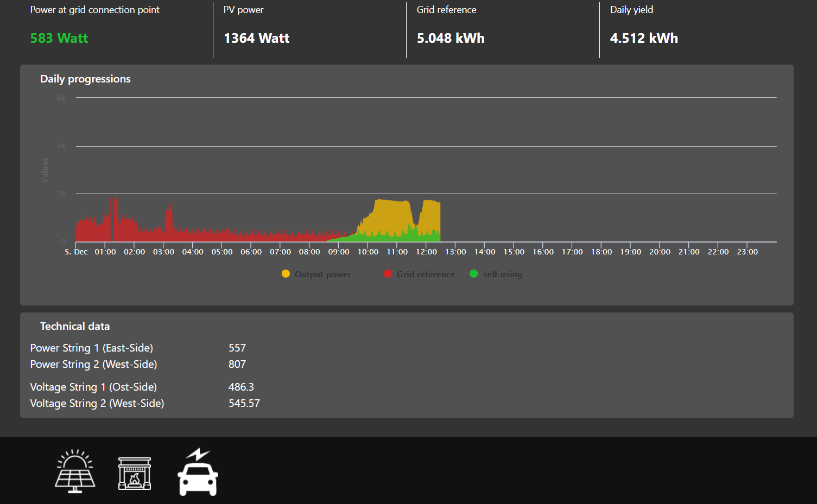Toggle the self using series label
This screenshot has width=817, height=504.
pyautogui.click(x=503, y=275)
